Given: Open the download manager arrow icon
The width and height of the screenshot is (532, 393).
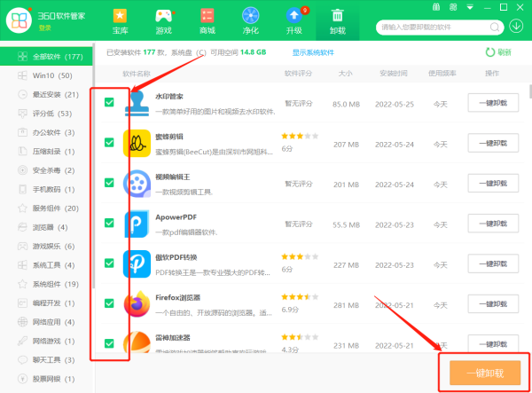Looking at the screenshot, I should point(516,27).
